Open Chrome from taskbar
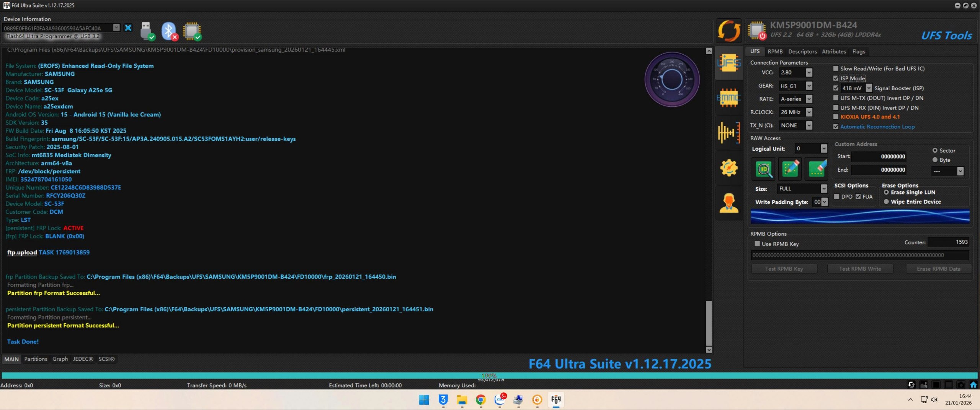Viewport: 980px width, 410px height. [480, 400]
